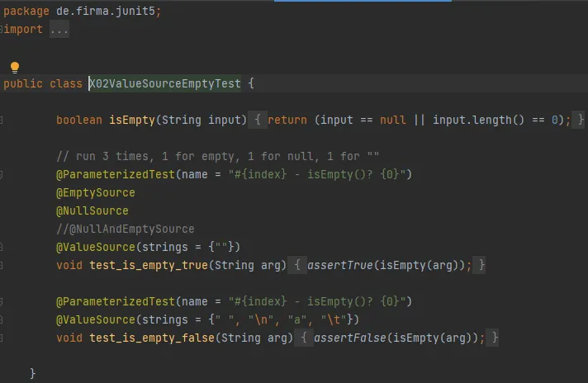The width and height of the screenshot is (588, 383).
Task: Expand folded opening brace before assertFalse
Action: pos(304,338)
